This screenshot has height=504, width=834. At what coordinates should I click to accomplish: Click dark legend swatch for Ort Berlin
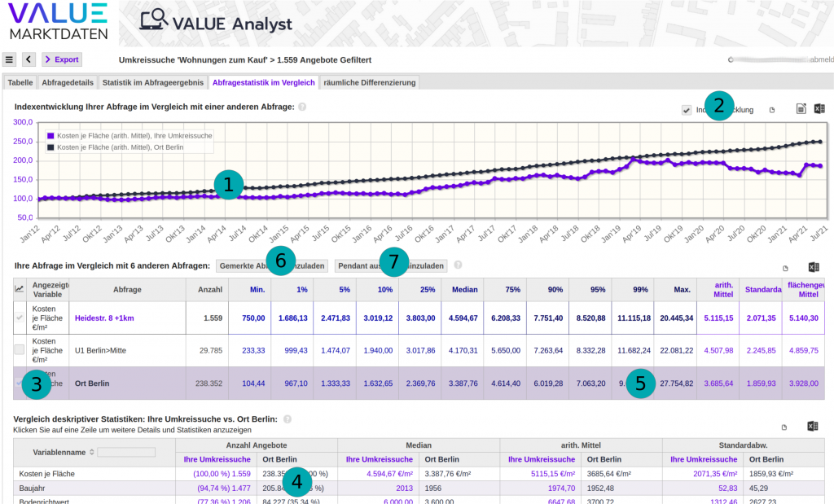pos(50,147)
